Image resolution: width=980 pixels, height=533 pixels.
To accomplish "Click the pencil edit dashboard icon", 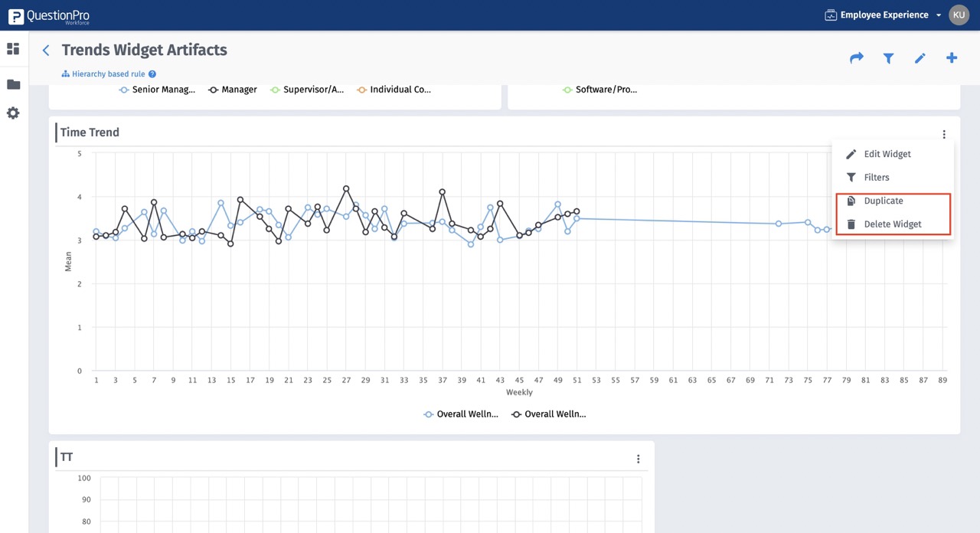I will click(920, 58).
